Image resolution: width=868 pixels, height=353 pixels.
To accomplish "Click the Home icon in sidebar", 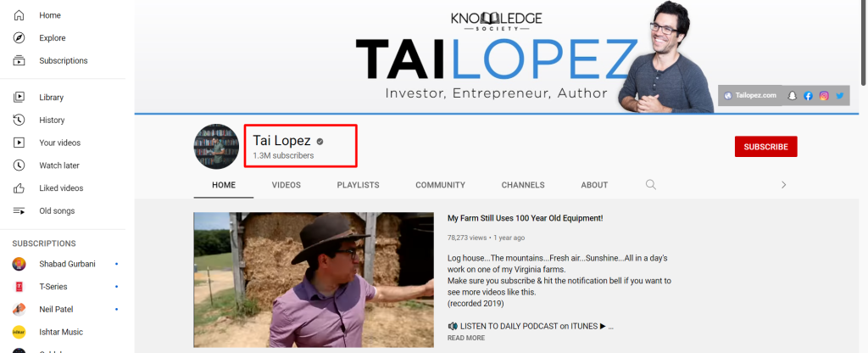I will [19, 15].
